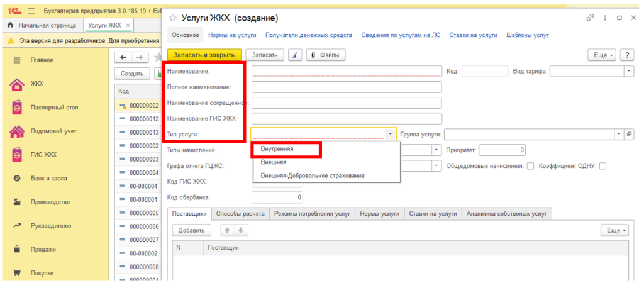Click the help question mark button
The width and height of the screenshot is (644, 283).
(x=627, y=55)
